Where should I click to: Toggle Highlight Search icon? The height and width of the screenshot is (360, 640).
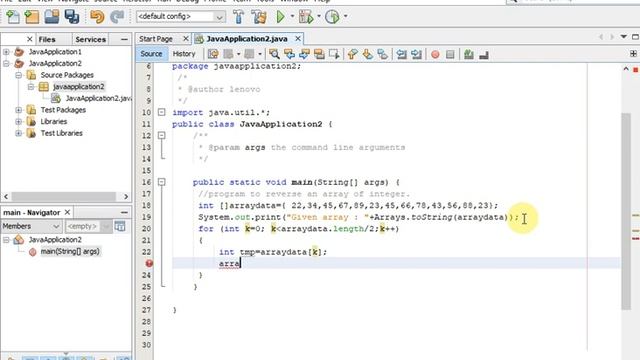point(319,54)
